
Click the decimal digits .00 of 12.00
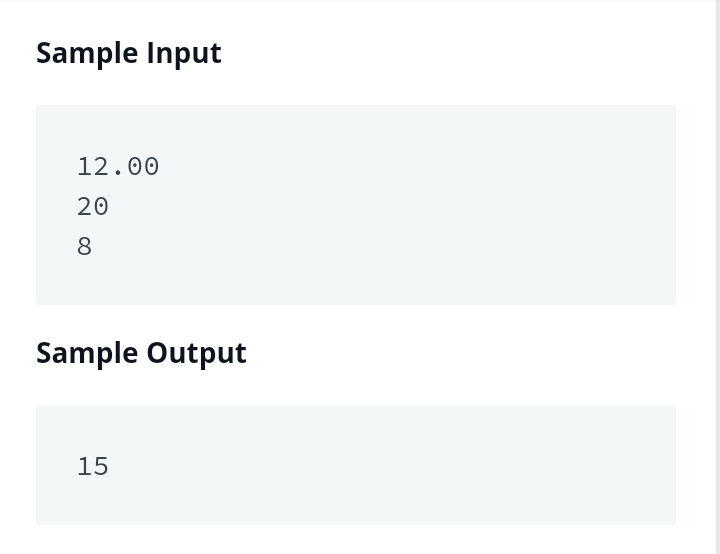pos(135,166)
